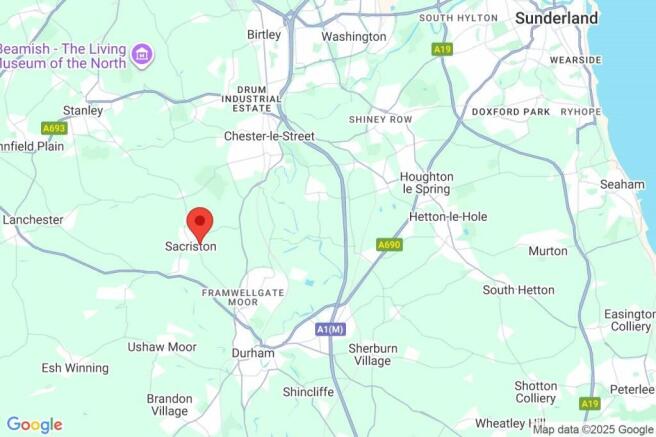This screenshot has width=656, height=437.
Task: Click the A19 shield near Peterlee
Action: (x=590, y=404)
